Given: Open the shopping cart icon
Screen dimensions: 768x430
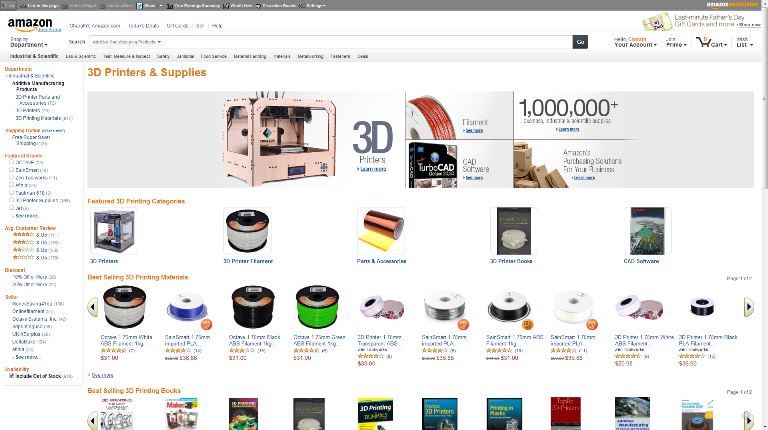Looking at the screenshot, I should [x=704, y=42].
